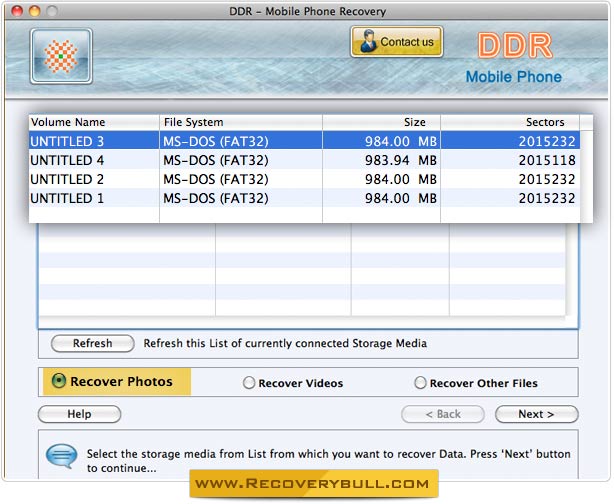Click the speech bubble hint icon
The height and width of the screenshot is (504, 614).
pos(61,456)
